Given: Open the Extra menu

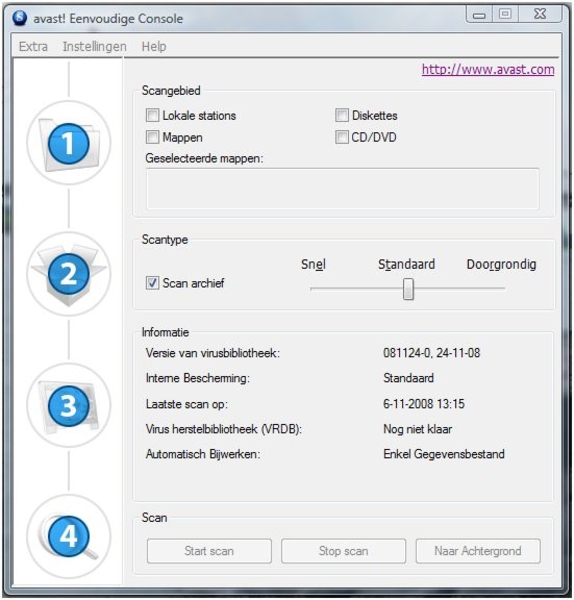Looking at the screenshot, I should [x=33, y=47].
